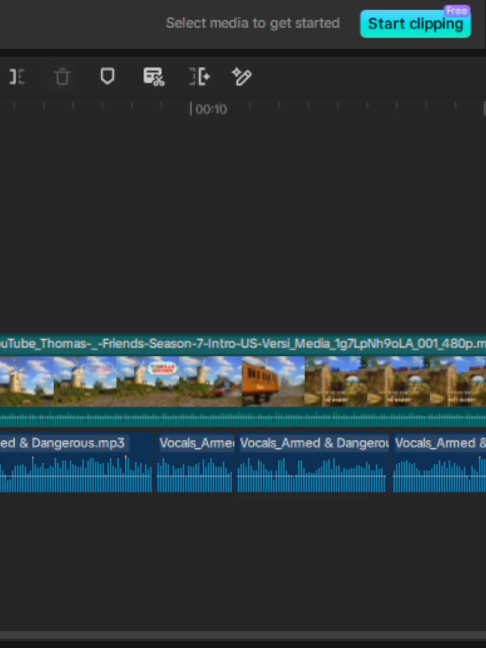
Task: Click the Thomas logo windmill thumbnail frame
Action: [x=148, y=381]
